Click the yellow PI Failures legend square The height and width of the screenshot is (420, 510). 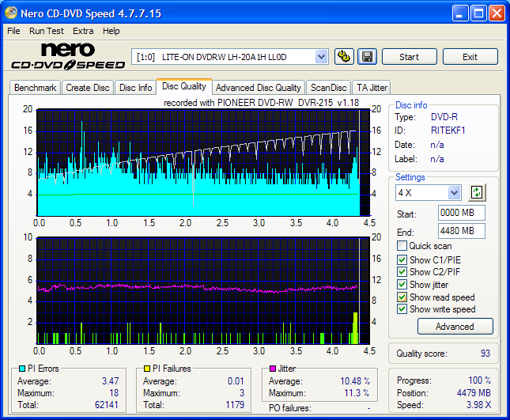point(145,369)
